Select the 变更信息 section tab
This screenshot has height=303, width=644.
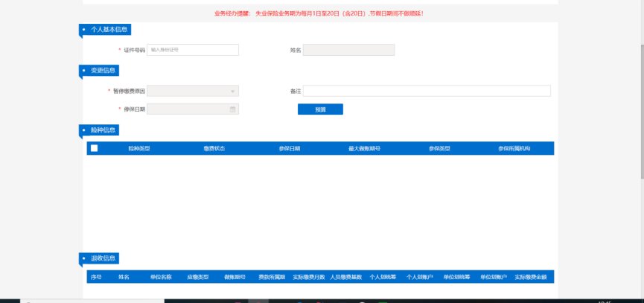tap(103, 71)
